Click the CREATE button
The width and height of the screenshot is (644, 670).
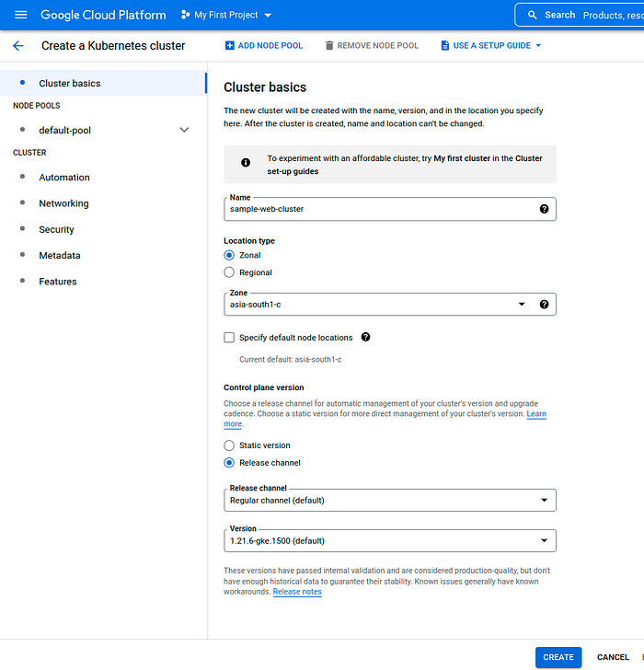coord(558,657)
